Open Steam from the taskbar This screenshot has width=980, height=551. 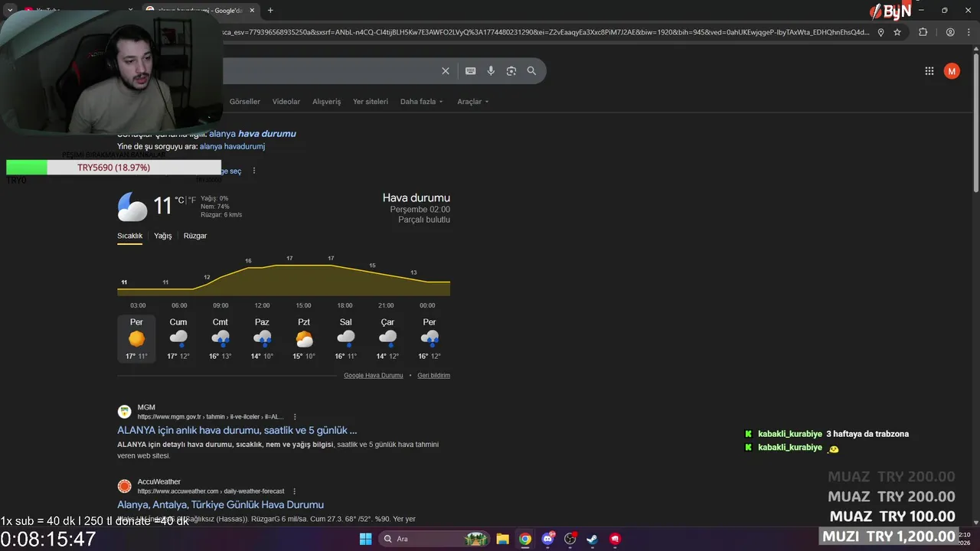click(593, 539)
